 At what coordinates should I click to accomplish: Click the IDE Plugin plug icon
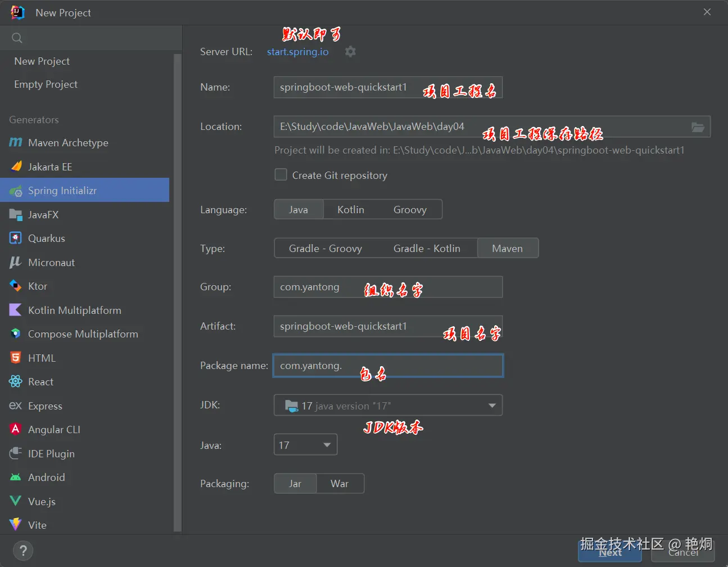pos(16,453)
